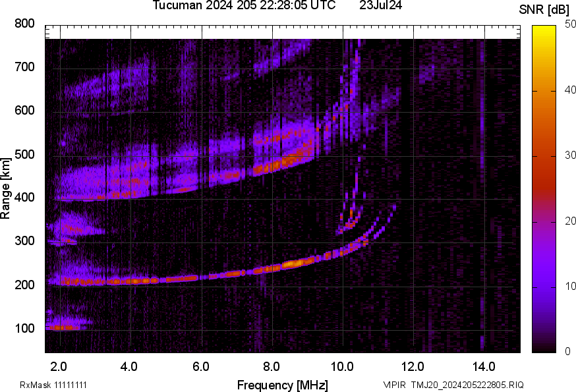Click the brightest yellow echo near 8.5 MHz
576x392 pixels.
pos(294,264)
